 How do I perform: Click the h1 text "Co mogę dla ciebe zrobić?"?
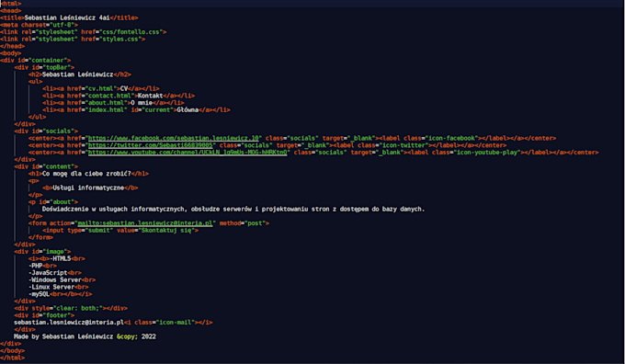[86, 174]
